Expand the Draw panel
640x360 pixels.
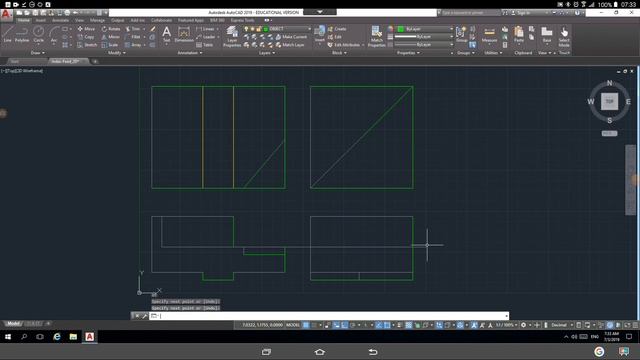click(x=38, y=53)
